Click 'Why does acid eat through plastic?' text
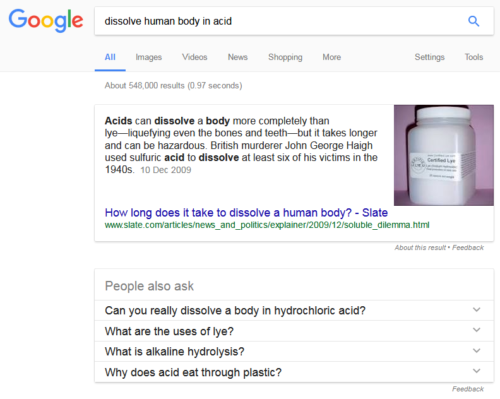The height and width of the screenshot is (399, 500). [193, 372]
